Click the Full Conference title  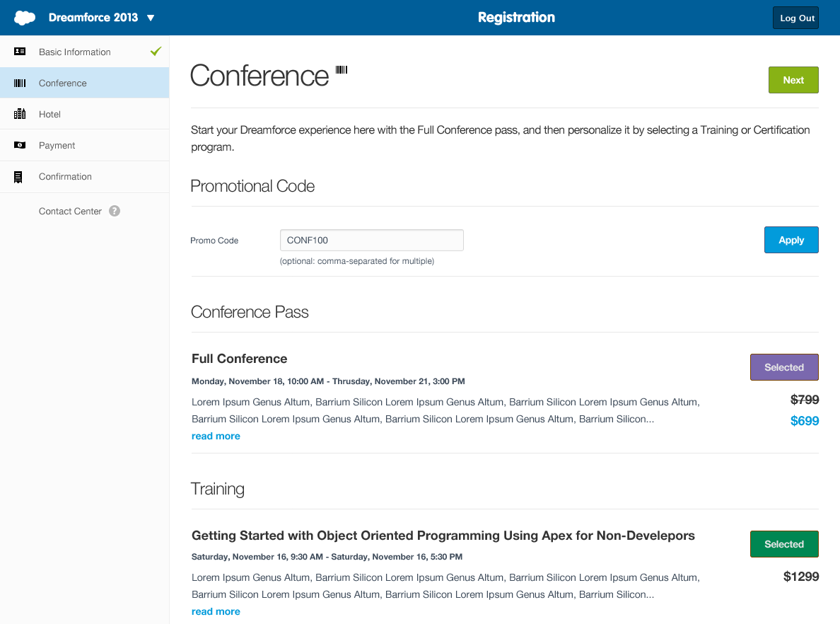click(240, 359)
